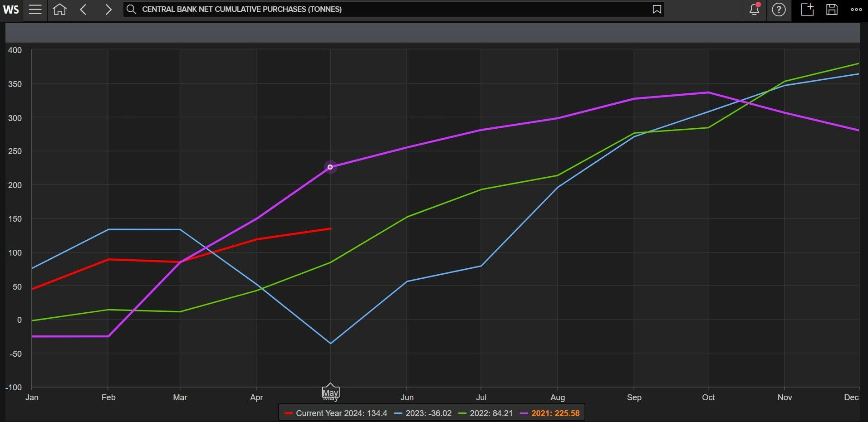The height and width of the screenshot is (422, 868).
Task: Go to the home screen
Action: point(59,10)
